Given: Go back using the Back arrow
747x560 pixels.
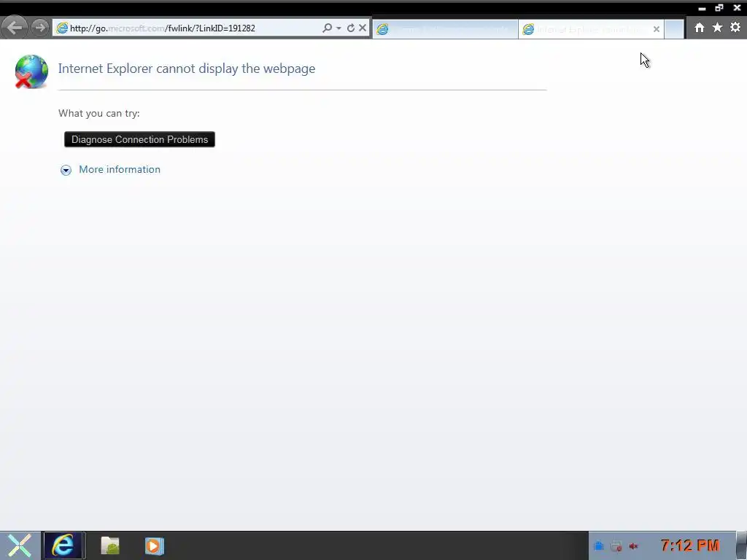Looking at the screenshot, I should (x=15, y=28).
